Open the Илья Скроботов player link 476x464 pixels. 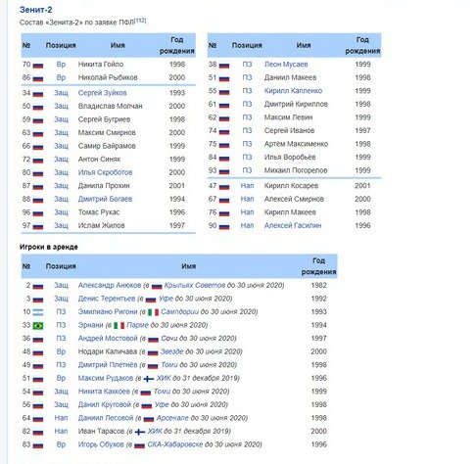[x=105, y=172]
